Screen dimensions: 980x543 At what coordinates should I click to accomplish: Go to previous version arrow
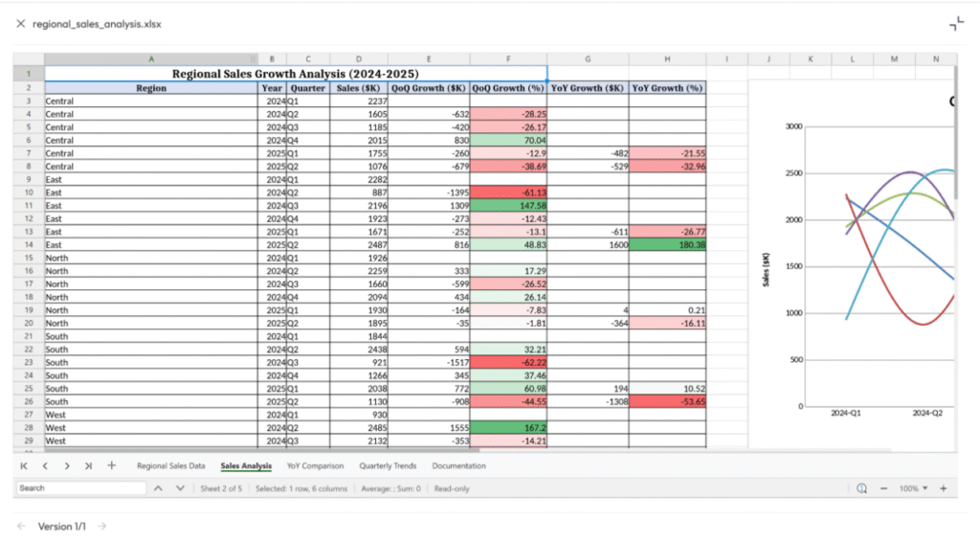[21, 526]
